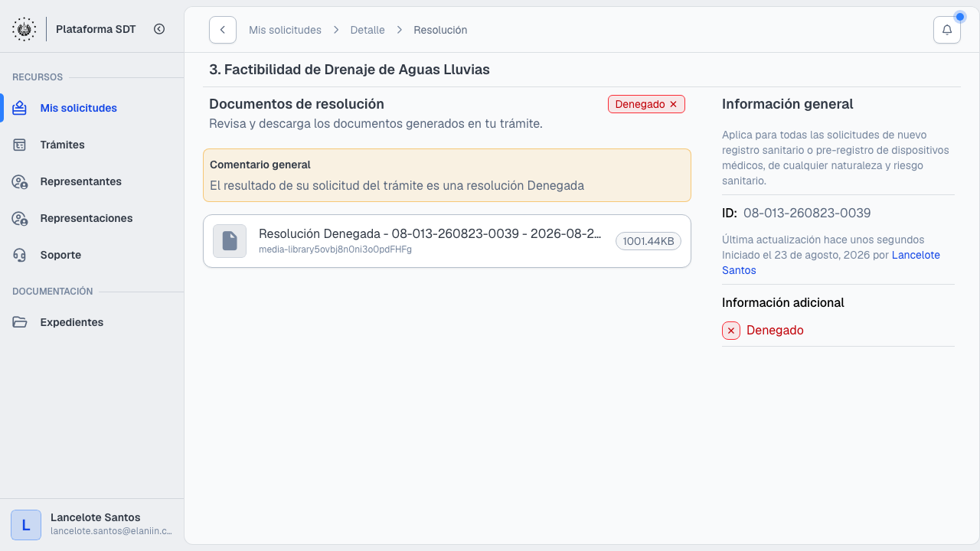
Task: Collapse the sidebar with the arrow icon
Action: pos(159,29)
